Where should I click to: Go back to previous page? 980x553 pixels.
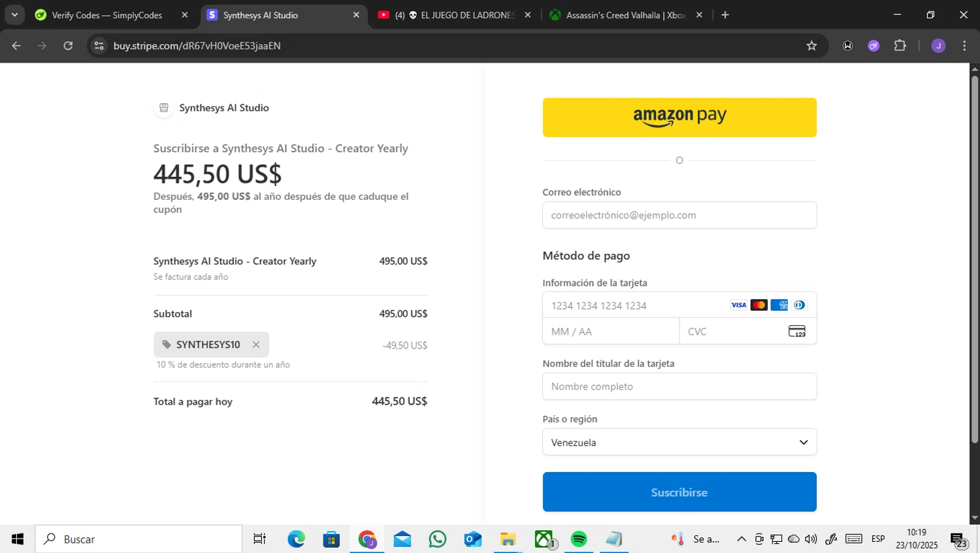pos(16,46)
